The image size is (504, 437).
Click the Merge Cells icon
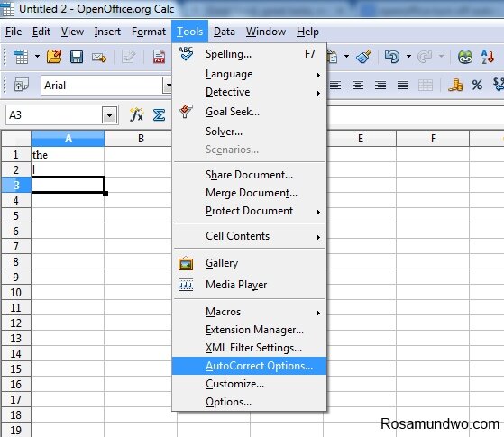click(426, 86)
